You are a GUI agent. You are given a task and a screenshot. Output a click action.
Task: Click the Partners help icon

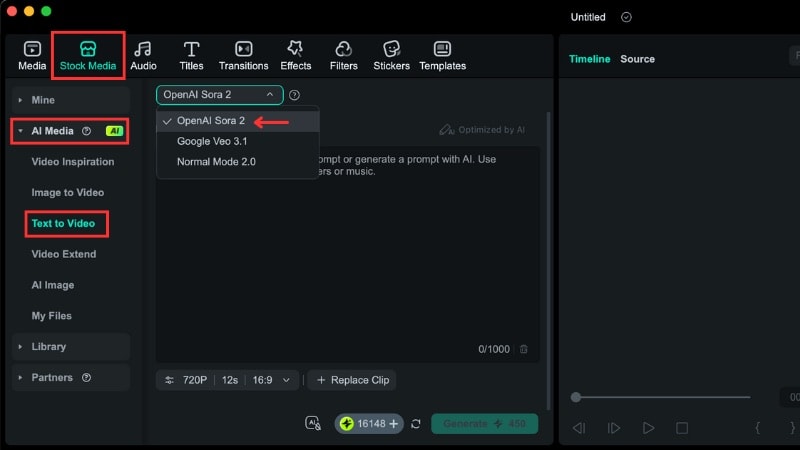click(x=86, y=378)
